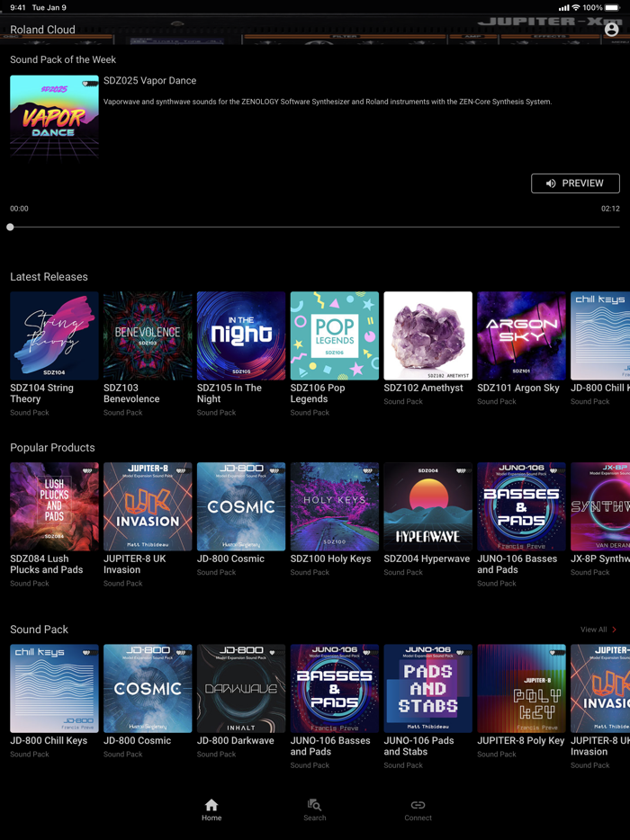Open SDZ100 Holy Keys cover
This screenshot has width=630, height=840.
pos(335,506)
